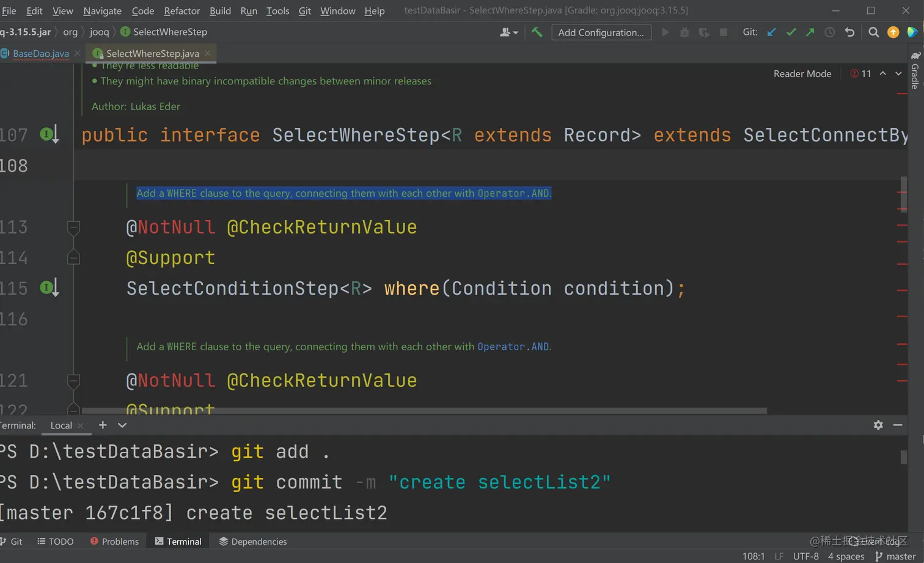
Task: Toggle the Problems tool window
Action: [x=114, y=542]
